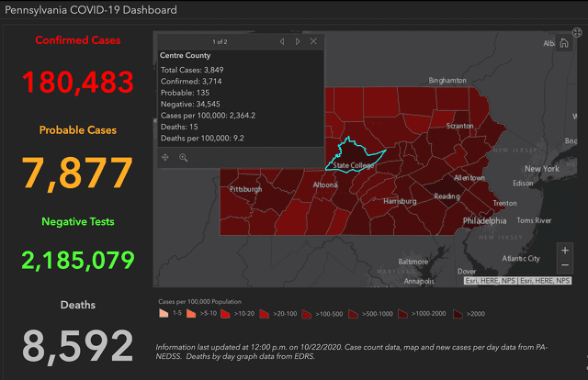Screen dimensions: 588x380
Task: Click the map home extent button
Action: 564,43
